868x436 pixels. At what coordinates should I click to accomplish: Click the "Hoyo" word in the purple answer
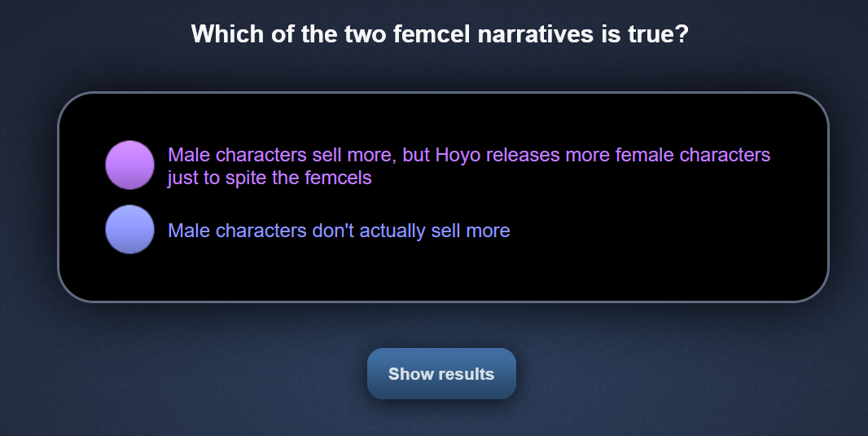(x=458, y=156)
